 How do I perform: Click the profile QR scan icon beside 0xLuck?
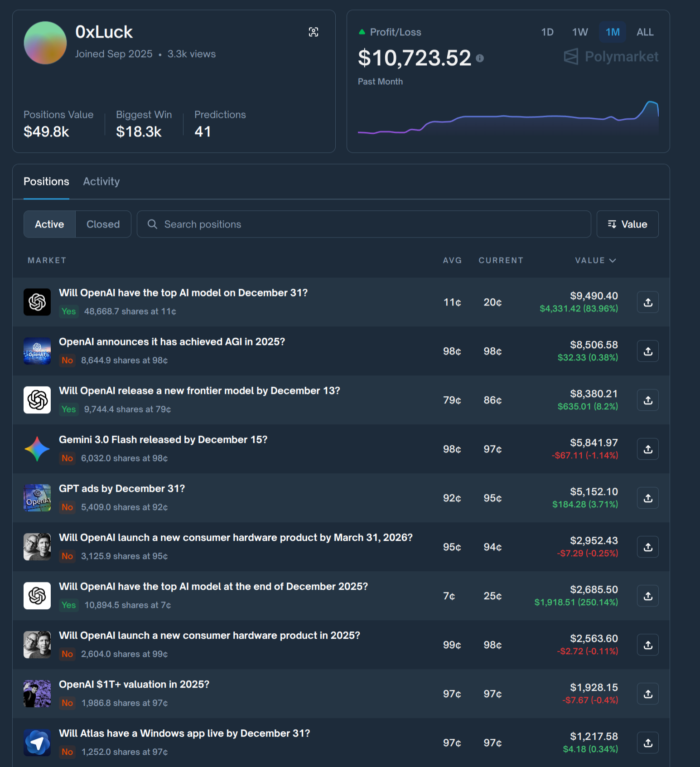click(x=314, y=32)
